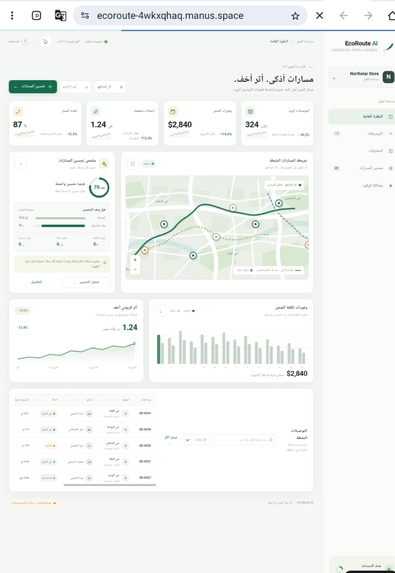
Task: Select the OR-8027 row in deliveries table
Action: click(85, 478)
